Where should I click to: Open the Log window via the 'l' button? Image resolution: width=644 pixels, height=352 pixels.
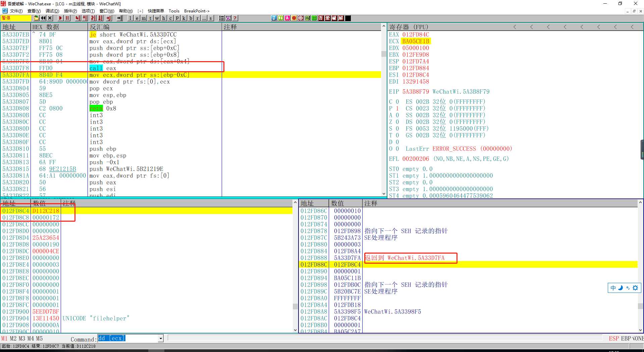tap(130, 18)
